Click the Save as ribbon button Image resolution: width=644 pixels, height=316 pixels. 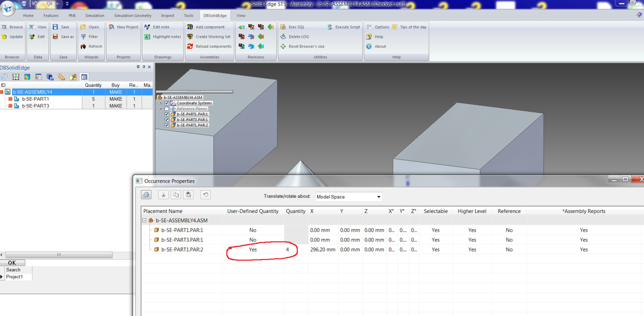(63, 37)
